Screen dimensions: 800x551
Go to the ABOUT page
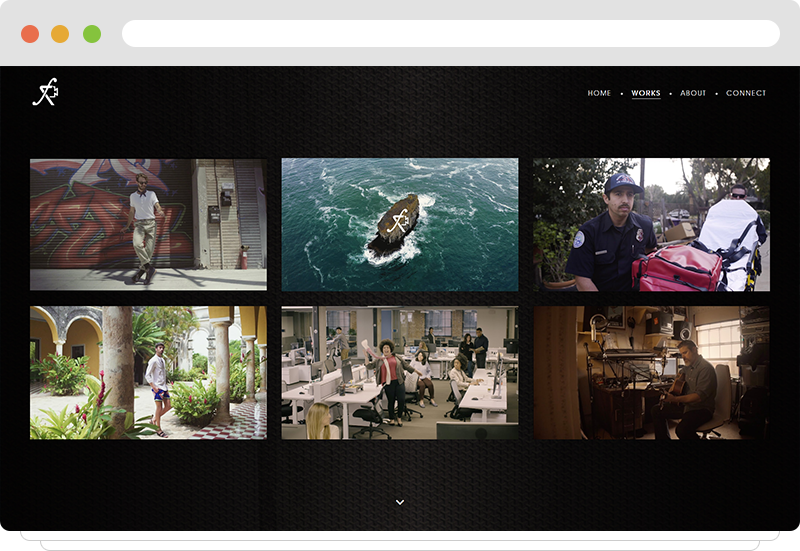click(693, 93)
